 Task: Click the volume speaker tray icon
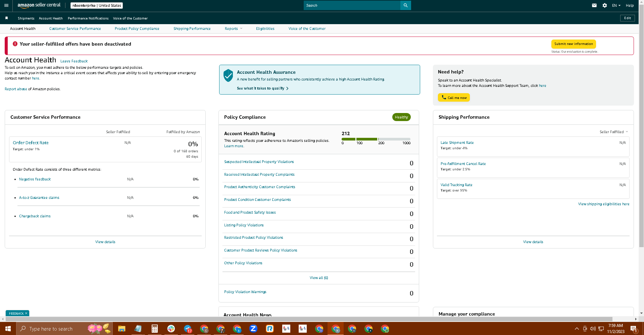pyautogui.click(x=593, y=329)
